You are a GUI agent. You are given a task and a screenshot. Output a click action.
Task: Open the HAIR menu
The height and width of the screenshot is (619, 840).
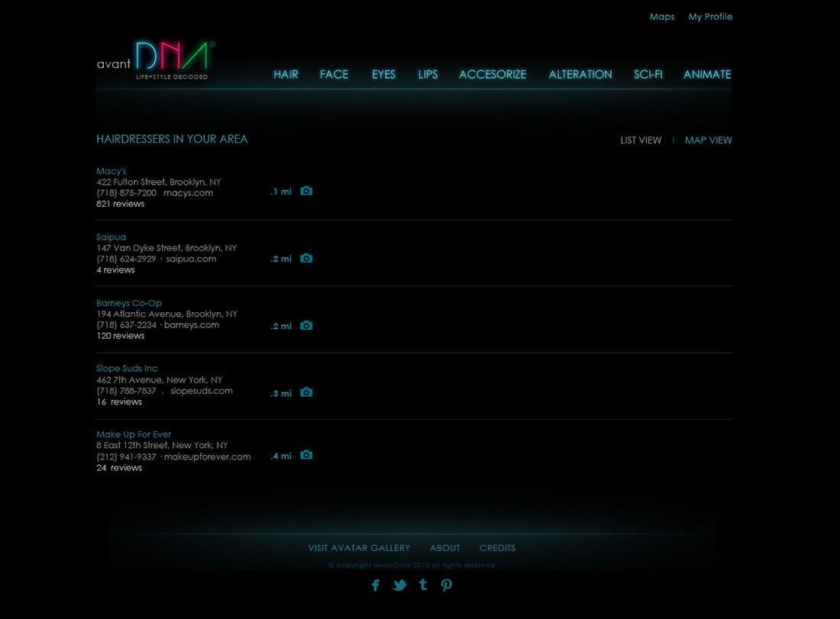pos(286,75)
